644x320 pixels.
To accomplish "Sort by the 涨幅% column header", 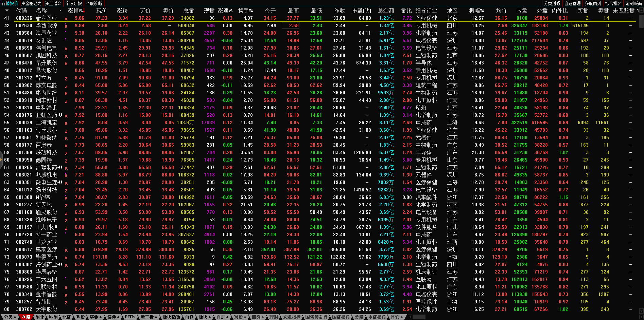I will [75, 11].
